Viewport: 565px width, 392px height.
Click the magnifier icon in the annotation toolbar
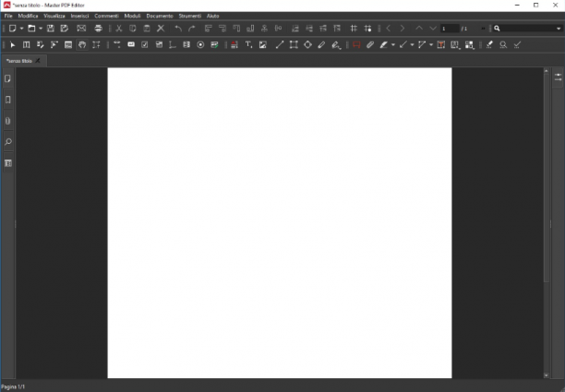pos(503,44)
